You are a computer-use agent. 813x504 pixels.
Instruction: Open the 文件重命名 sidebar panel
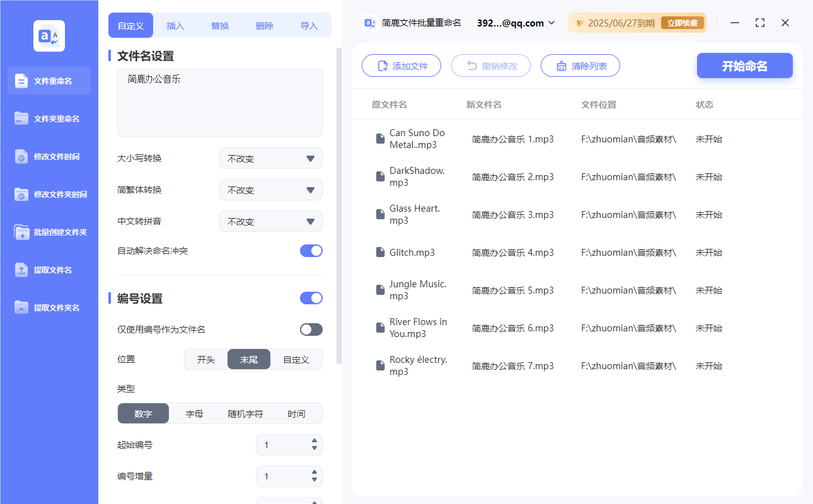49,81
